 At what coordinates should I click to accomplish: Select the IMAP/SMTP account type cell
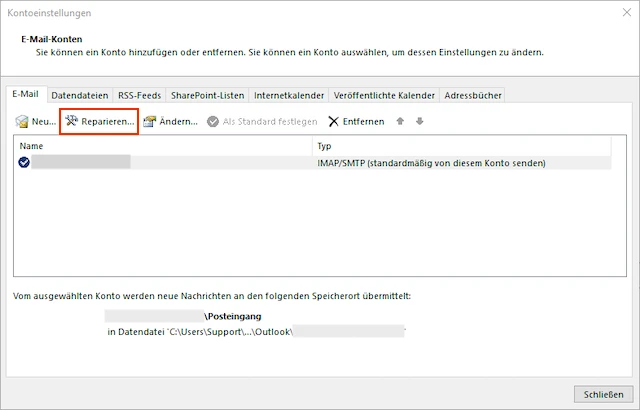431,163
